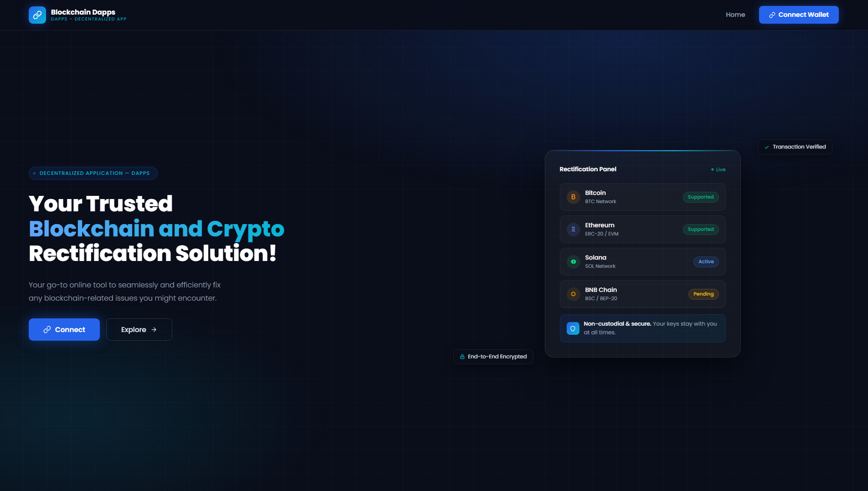Click the Pending badge on BNB Chain row

coord(703,294)
